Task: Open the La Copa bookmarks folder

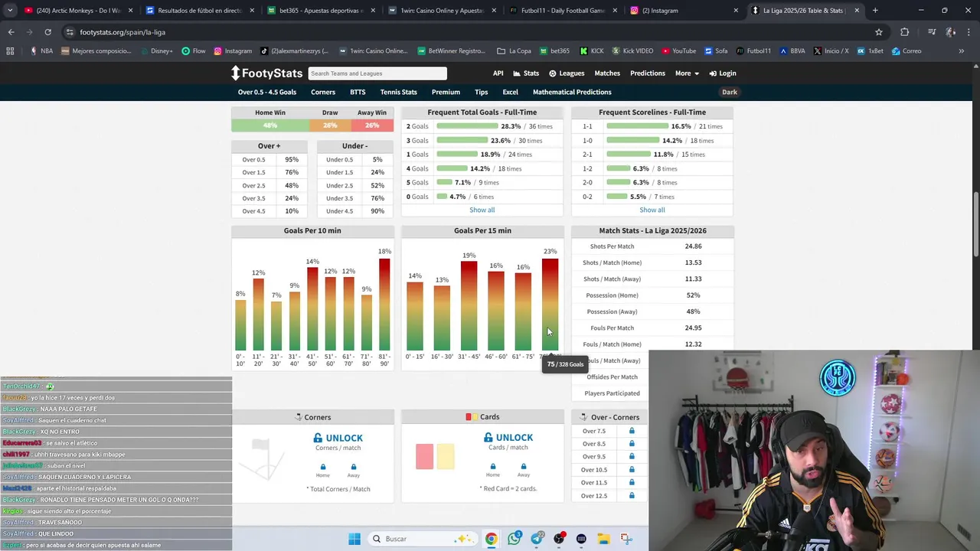Action: click(514, 51)
